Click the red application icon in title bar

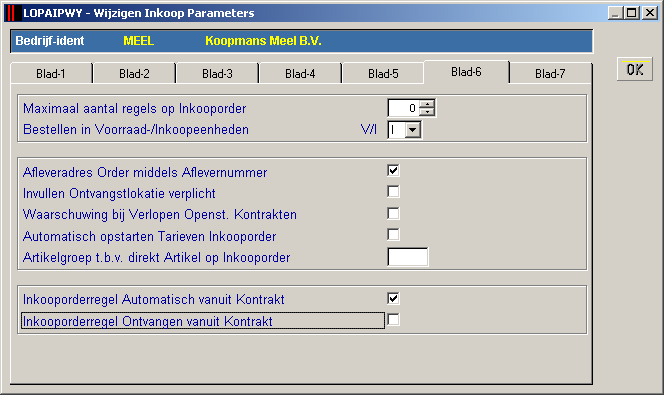click(x=13, y=13)
